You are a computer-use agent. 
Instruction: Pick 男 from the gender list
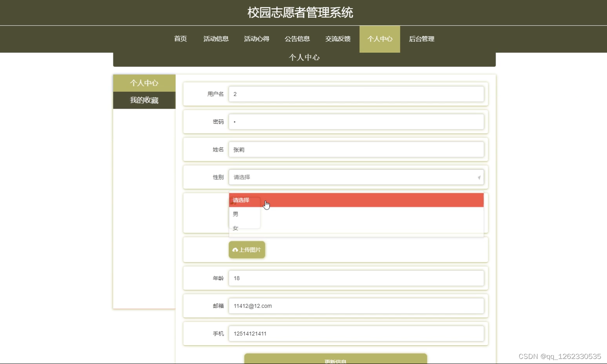coord(356,214)
